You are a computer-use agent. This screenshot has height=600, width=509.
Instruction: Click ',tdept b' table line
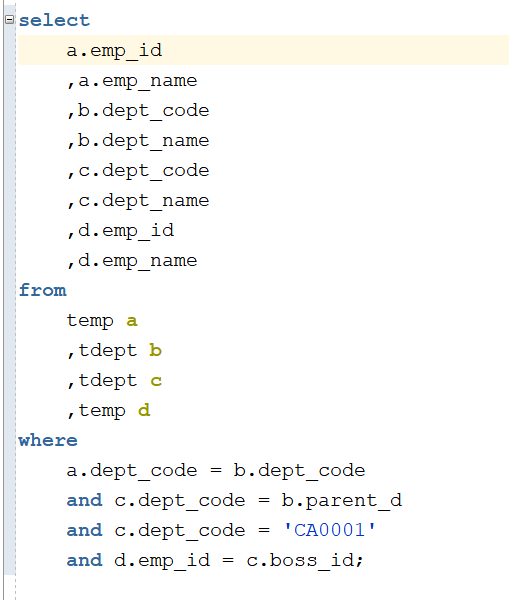click(x=114, y=351)
